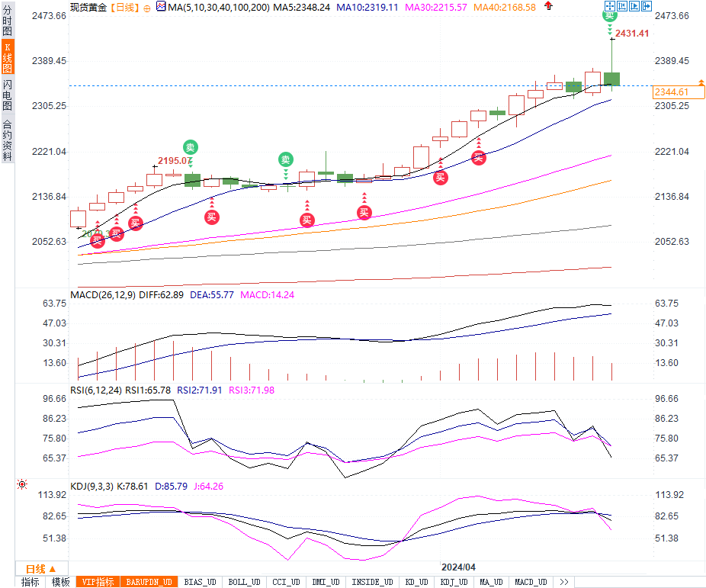
Task: Click the RSI3:71.98 value
Action: [x=252, y=390]
